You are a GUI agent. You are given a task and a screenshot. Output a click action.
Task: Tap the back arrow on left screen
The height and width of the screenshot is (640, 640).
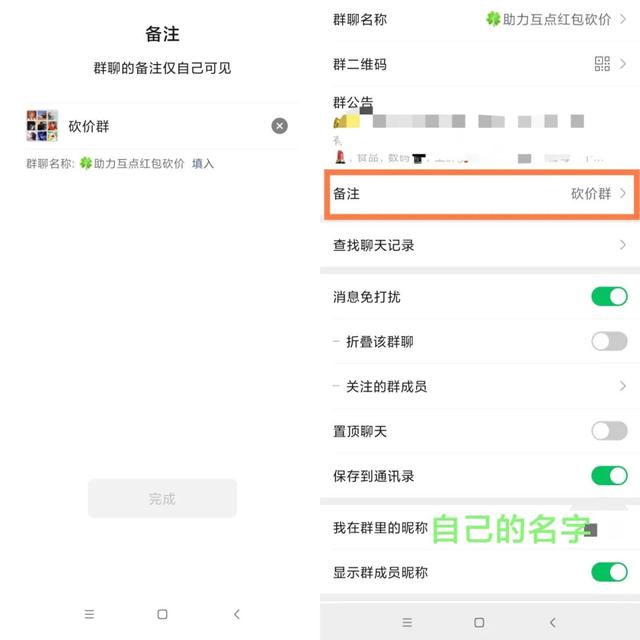(237, 614)
